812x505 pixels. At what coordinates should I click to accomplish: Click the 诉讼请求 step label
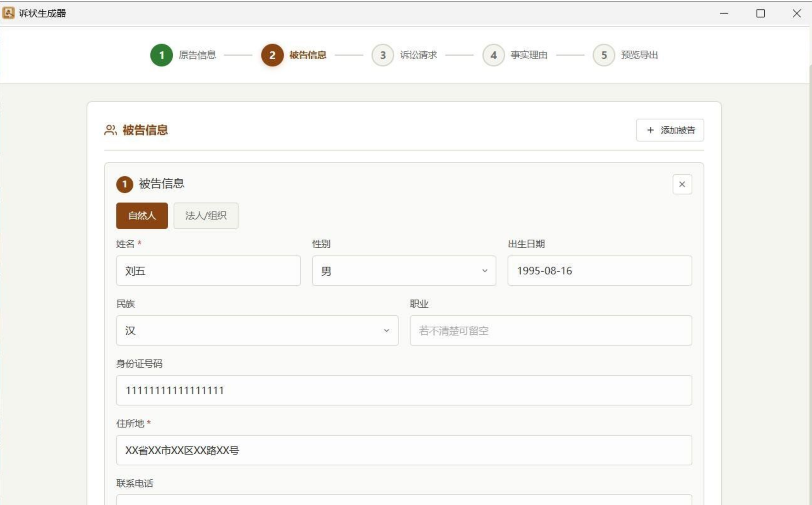pyautogui.click(x=418, y=55)
